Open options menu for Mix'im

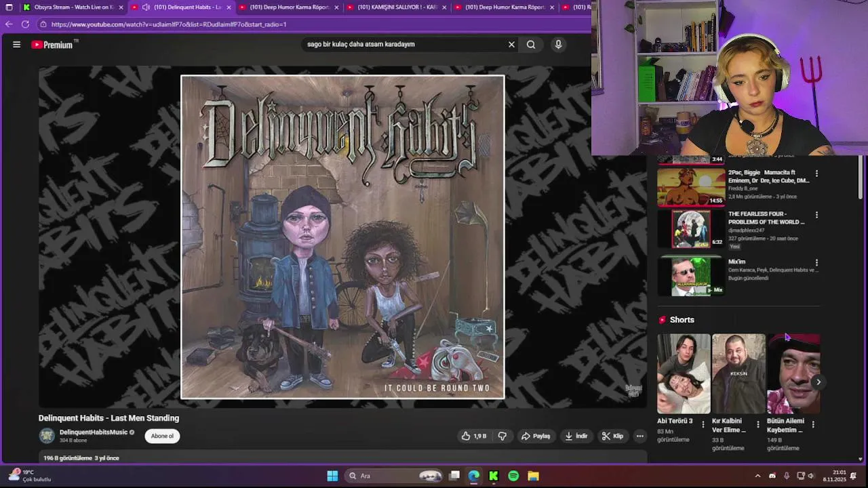tap(816, 262)
